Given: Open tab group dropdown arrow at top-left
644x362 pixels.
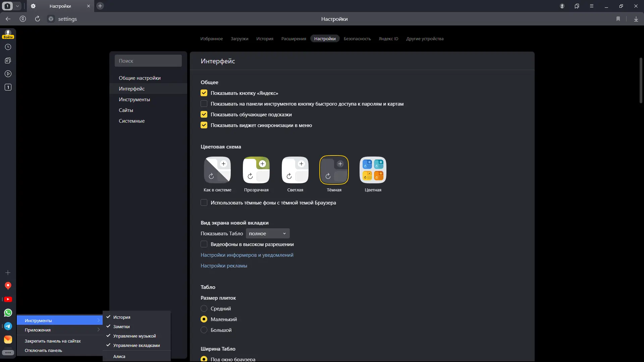Looking at the screenshot, I should (17, 6).
